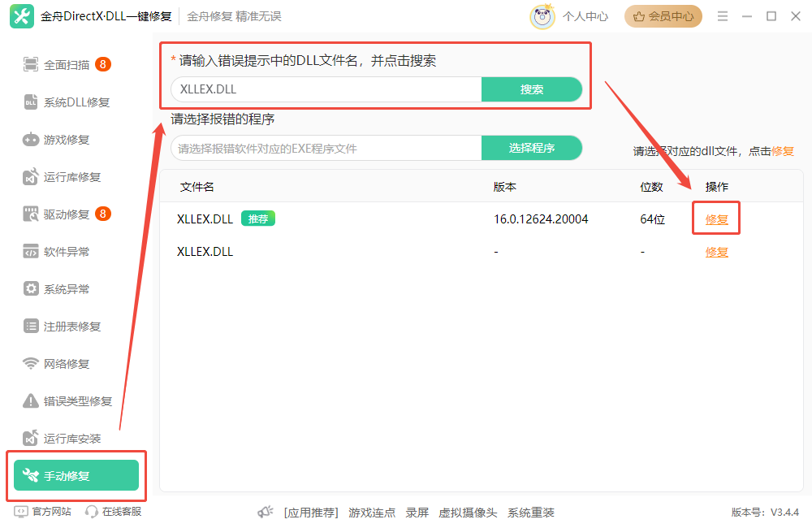Click the 软件异常 code window icon

31,251
